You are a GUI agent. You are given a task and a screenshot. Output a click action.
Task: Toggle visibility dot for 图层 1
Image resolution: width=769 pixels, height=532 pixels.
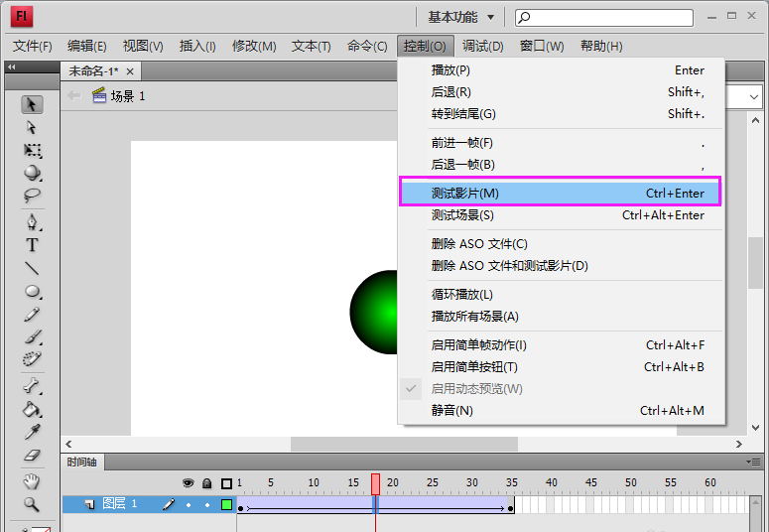189,504
